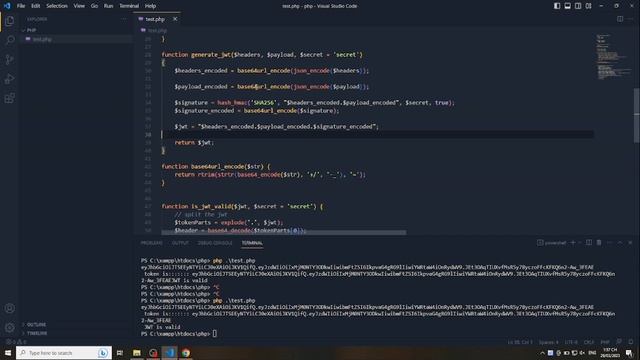Image resolution: width=640 pixels, height=360 pixels.
Task: Click the Windows taskbar search box
Action: [64, 353]
